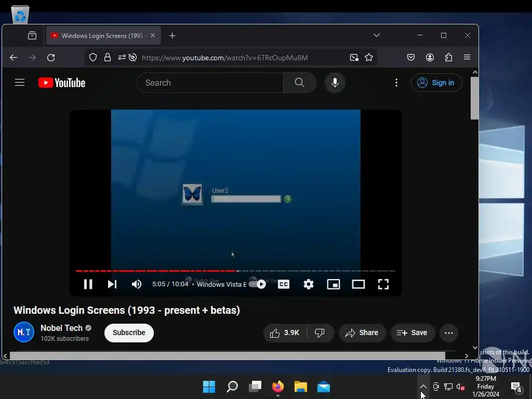Pause the video
The width and height of the screenshot is (532, 399).
88,284
